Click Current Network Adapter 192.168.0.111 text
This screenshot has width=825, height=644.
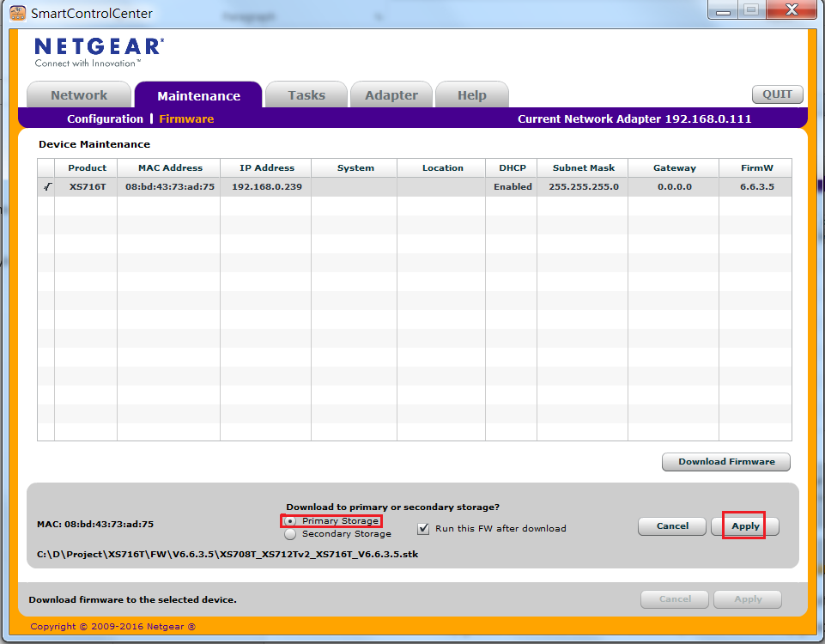tap(634, 118)
